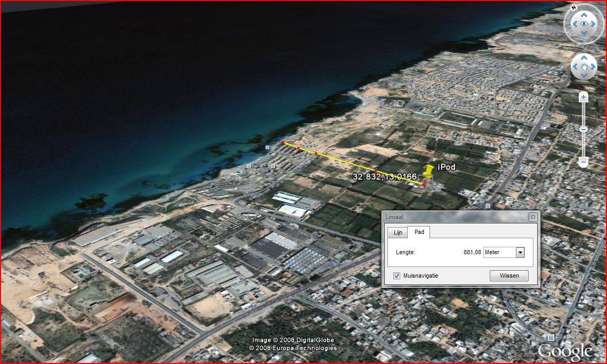The image size is (607, 364).
Task: Close the Liniaal ruler dialog
Action: [x=532, y=217]
